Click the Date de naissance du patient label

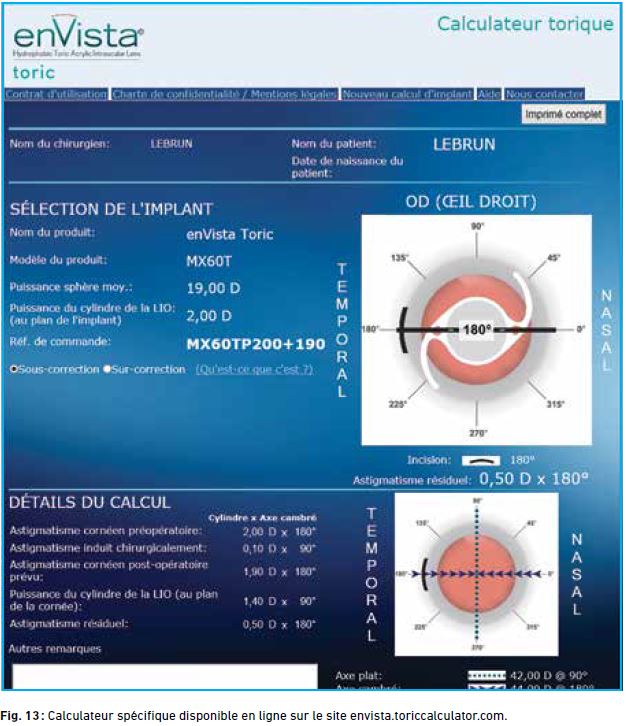point(347,167)
